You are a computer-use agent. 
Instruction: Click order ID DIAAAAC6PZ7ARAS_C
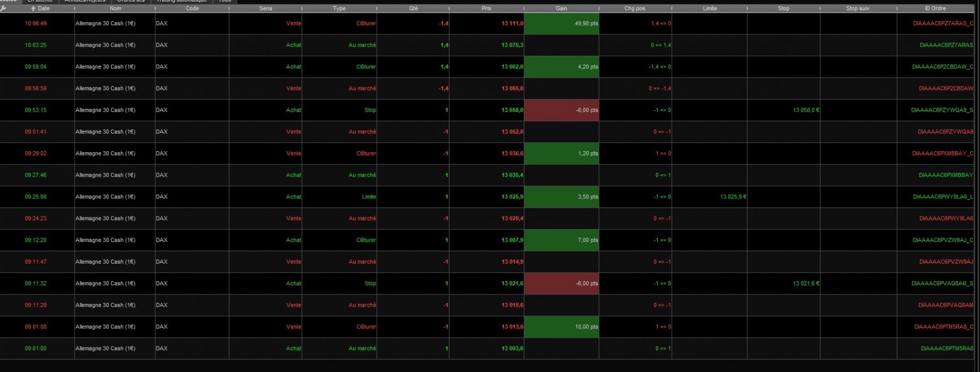coord(943,23)
